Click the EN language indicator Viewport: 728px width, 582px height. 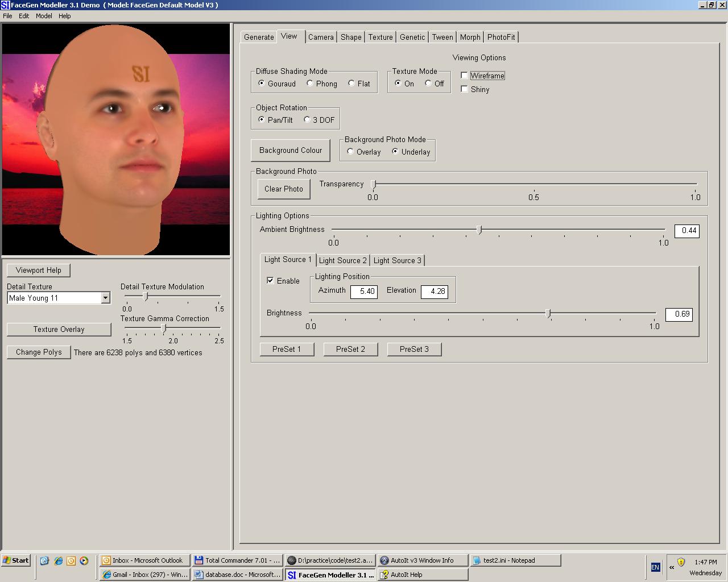[x=655, y=567]
